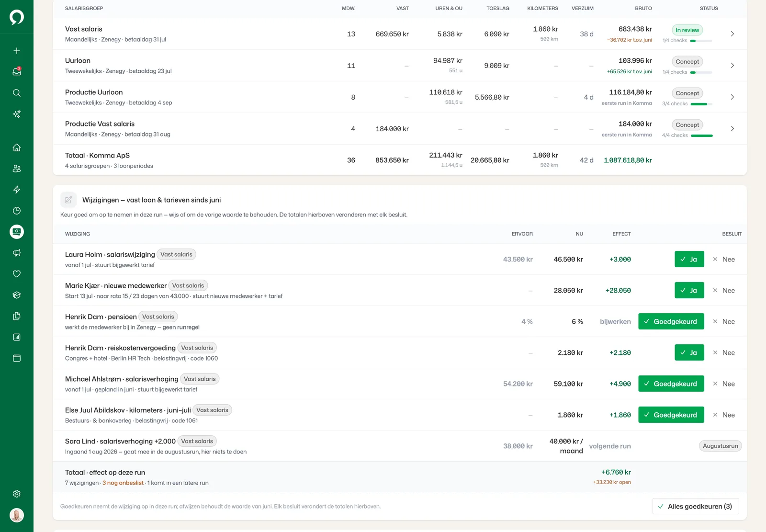Image resolution: width=766 pixels, height=532 pixels.
Task: Open the employees (people) sidebar icon
Action: coord(17,169)
